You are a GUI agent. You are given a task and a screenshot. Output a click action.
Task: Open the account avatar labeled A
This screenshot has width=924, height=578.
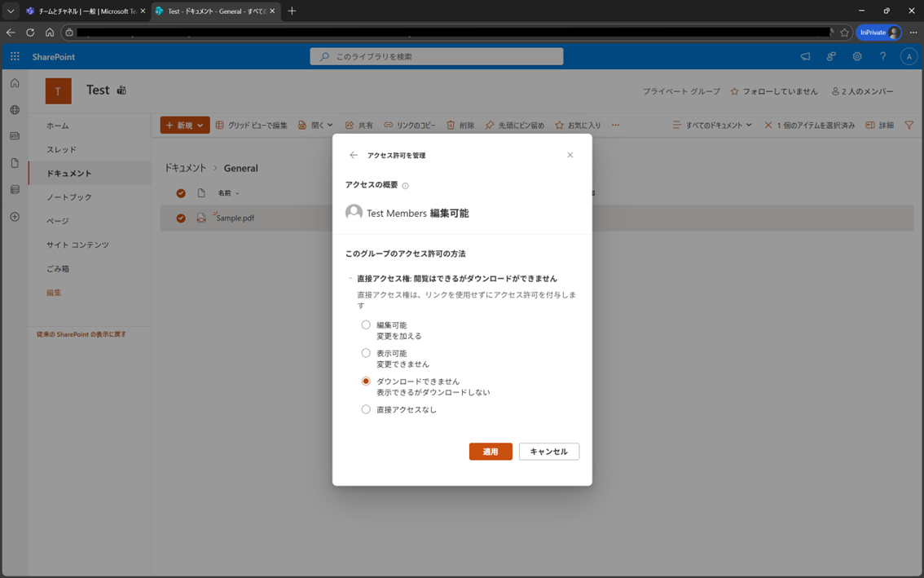pyautogui.click(x=909, y=56)
